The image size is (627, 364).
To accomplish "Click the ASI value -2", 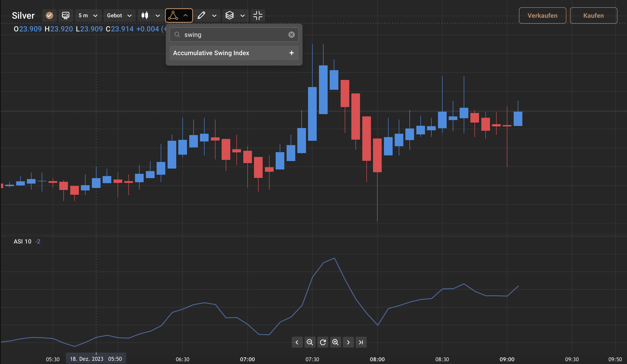I will [x=38, y=241].
